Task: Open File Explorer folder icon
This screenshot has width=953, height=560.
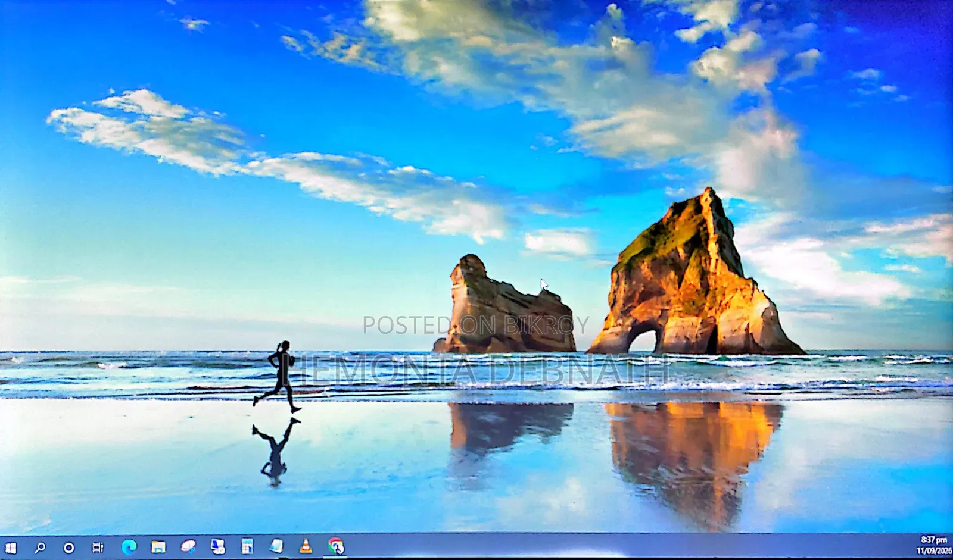Action: coord(158,546)
